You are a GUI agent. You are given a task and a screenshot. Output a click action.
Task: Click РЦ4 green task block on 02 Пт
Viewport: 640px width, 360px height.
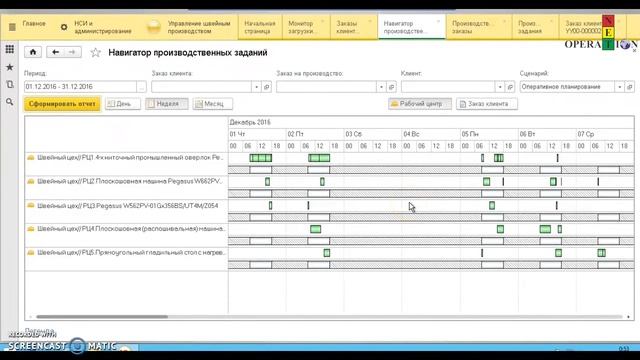tap(316, 229)
